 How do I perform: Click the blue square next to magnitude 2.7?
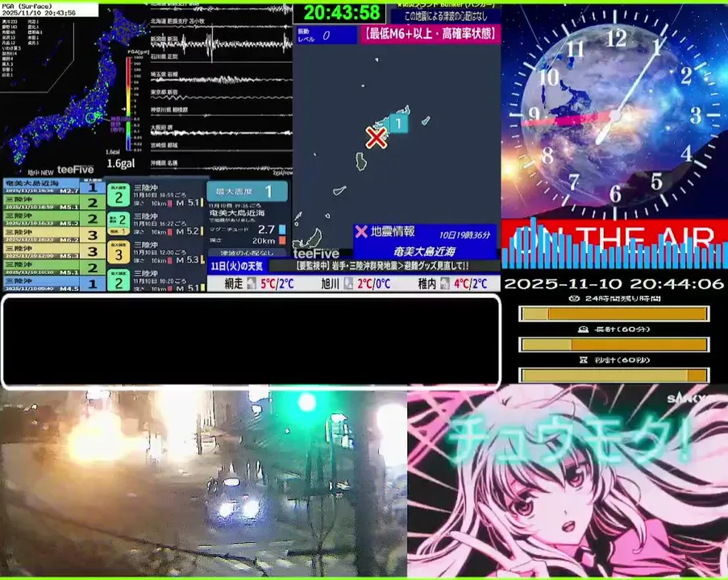point(282,230)
